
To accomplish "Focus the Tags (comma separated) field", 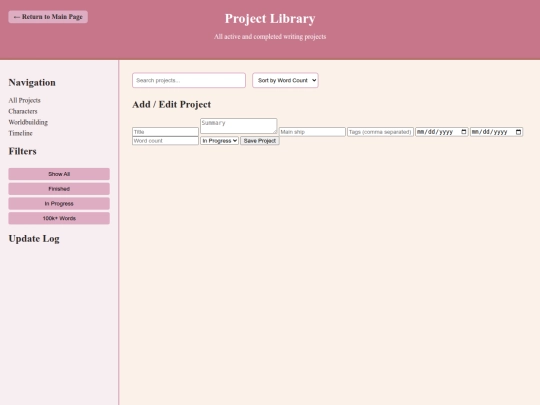I will (380, 132).
